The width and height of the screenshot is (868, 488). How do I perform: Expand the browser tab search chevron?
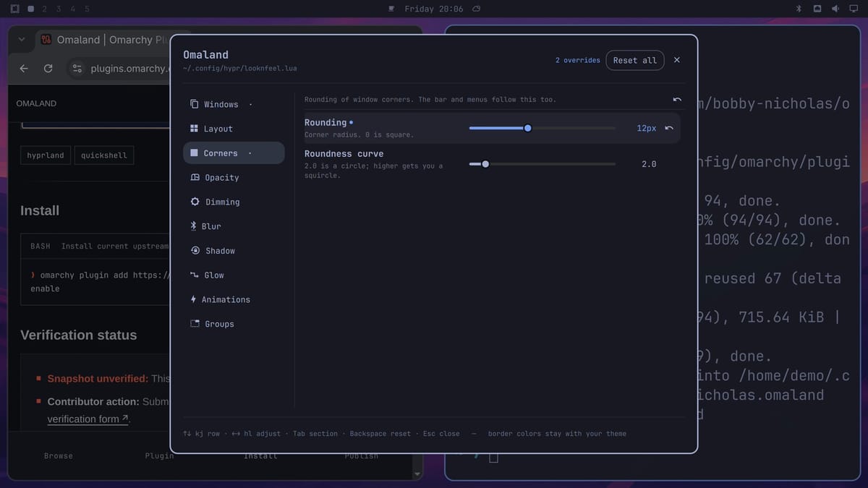[x=22, y=40]
